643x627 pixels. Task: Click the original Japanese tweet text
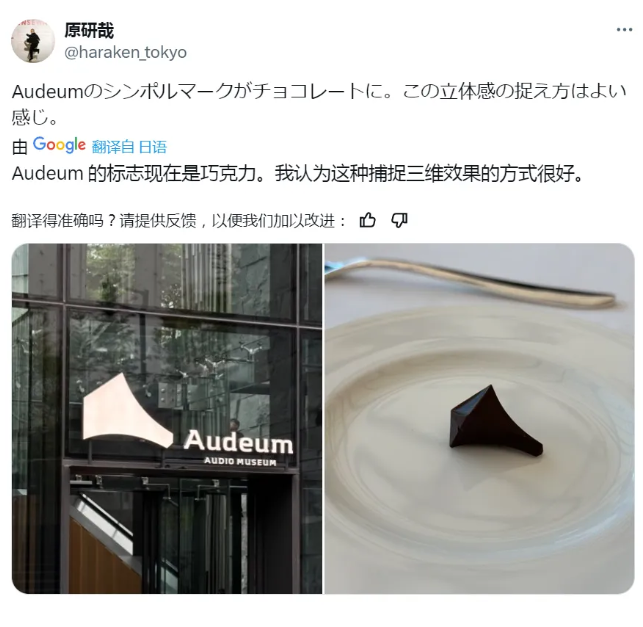(319, 105)
